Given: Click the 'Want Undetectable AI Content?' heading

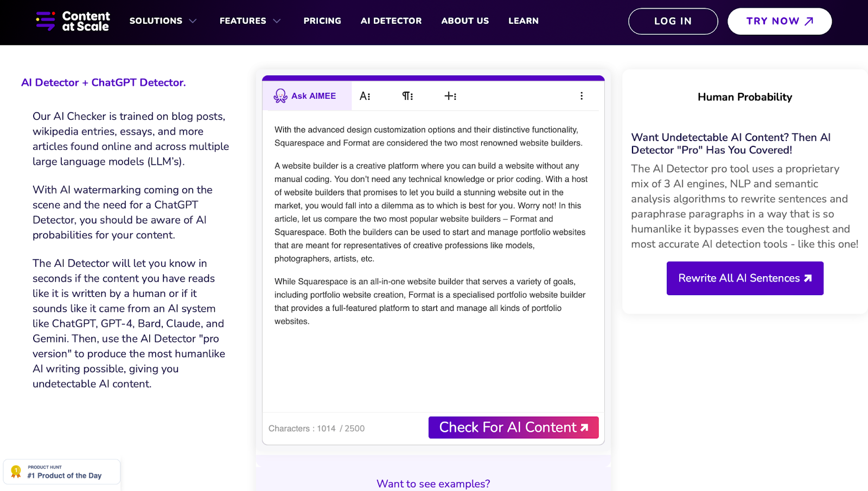Looking at the screenshot, I should click(x=731, y=144).
